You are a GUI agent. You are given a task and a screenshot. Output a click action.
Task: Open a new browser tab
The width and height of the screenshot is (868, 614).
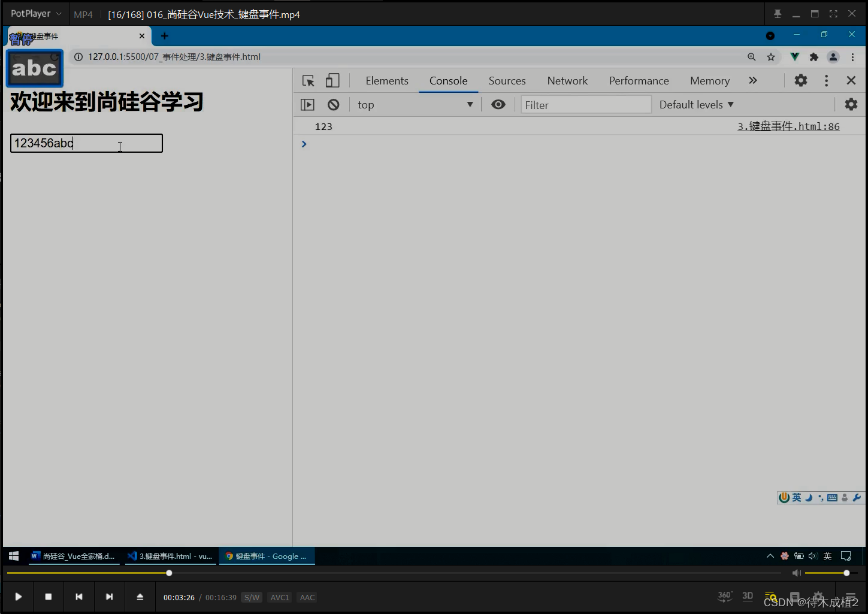click(x=165, y=36)
